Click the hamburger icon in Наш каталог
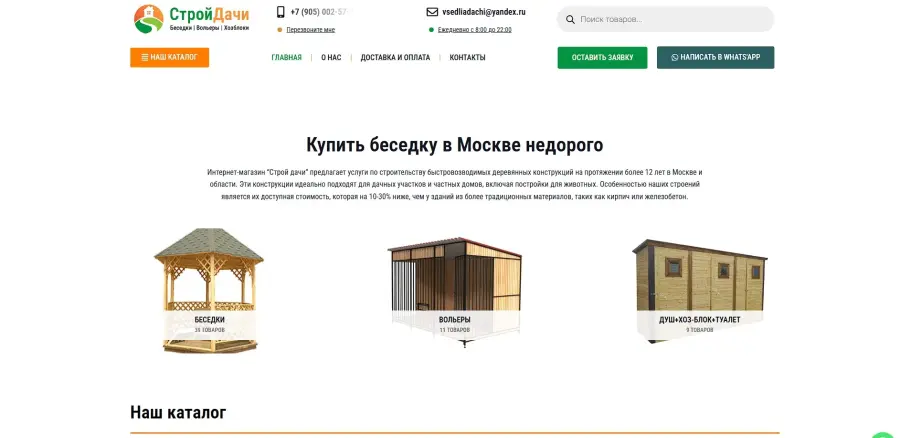The image size is (900, 438). point(145,57)
